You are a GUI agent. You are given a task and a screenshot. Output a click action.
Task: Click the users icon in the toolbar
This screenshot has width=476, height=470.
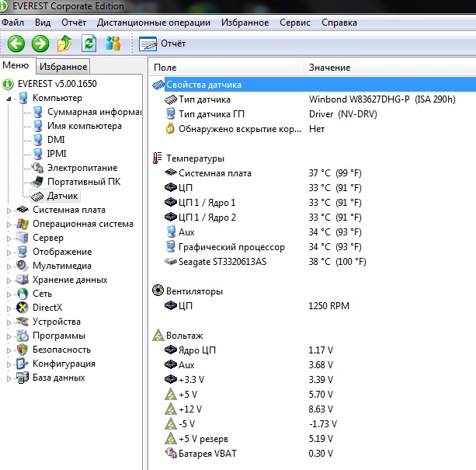coord(113,44)
